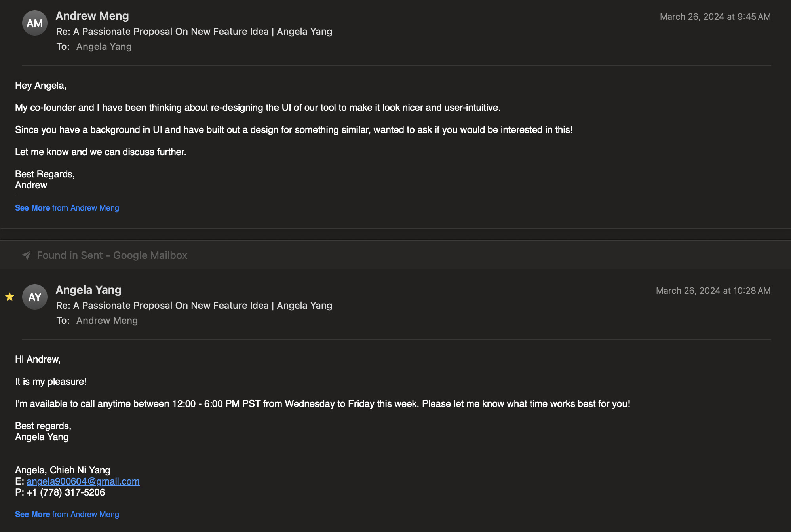Click the "Hey Angela," greeting text
The height and width of the screenshot is (532, 791).
point(41,85)
